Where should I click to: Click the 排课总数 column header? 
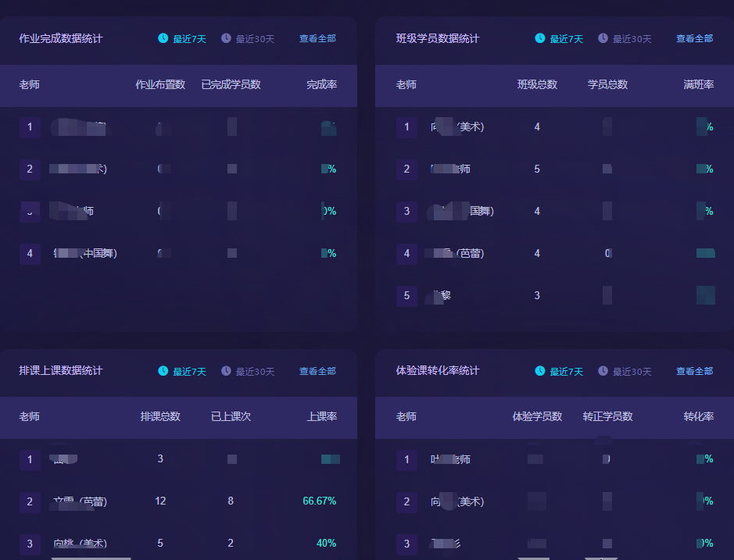click(x=160, y=416)
